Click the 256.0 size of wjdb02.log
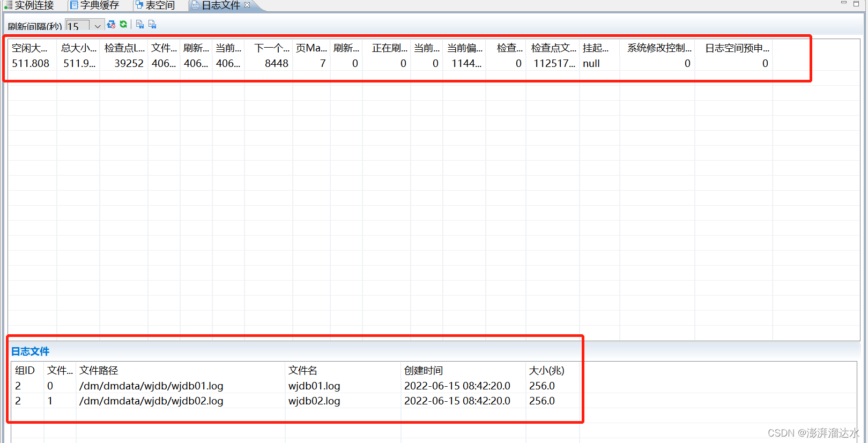Screen dimensions: 868x443 pyautogui.click(x=542, y=401)
